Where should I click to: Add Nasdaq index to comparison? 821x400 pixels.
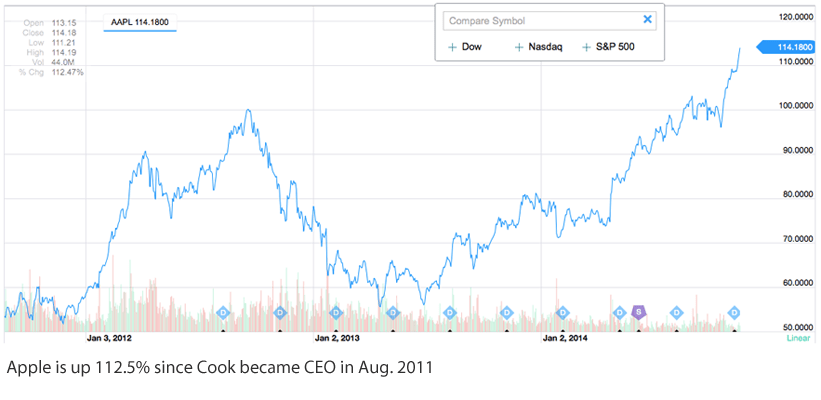(536, 46)
